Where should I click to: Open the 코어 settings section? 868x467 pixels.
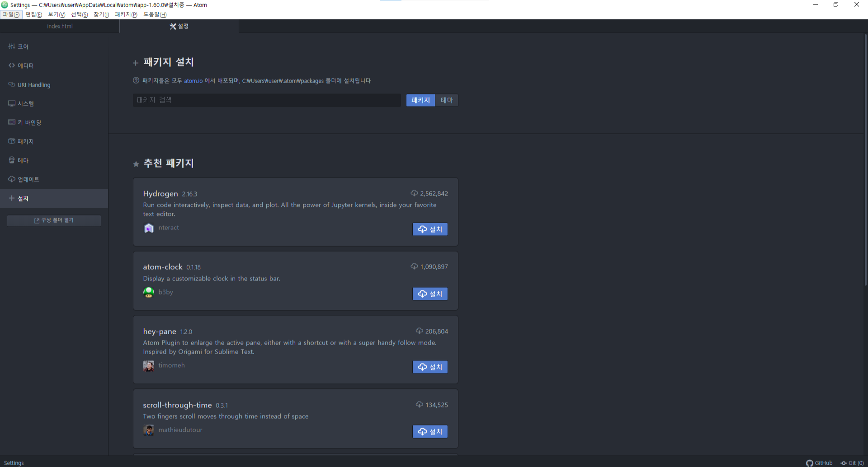[54, 47]
